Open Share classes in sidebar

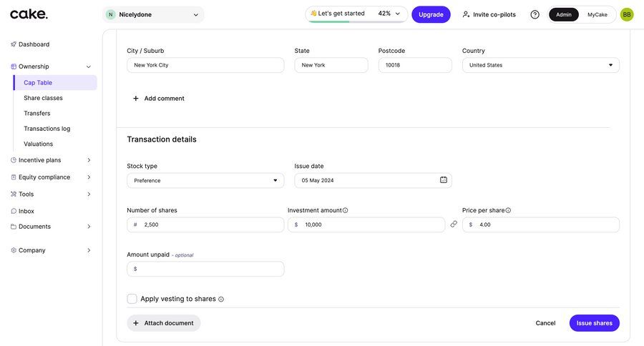[x=43, y=98]
